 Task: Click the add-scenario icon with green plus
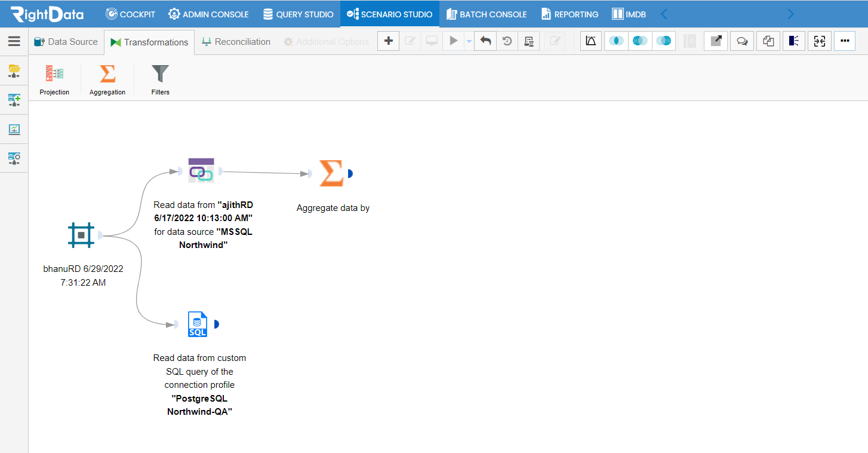tap(14, 100)
